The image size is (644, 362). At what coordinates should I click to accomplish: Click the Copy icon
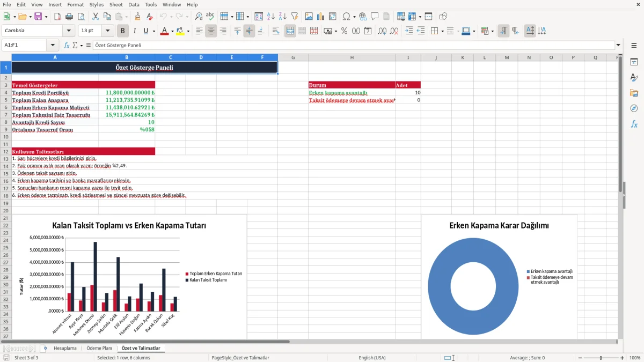pos(107,17)
